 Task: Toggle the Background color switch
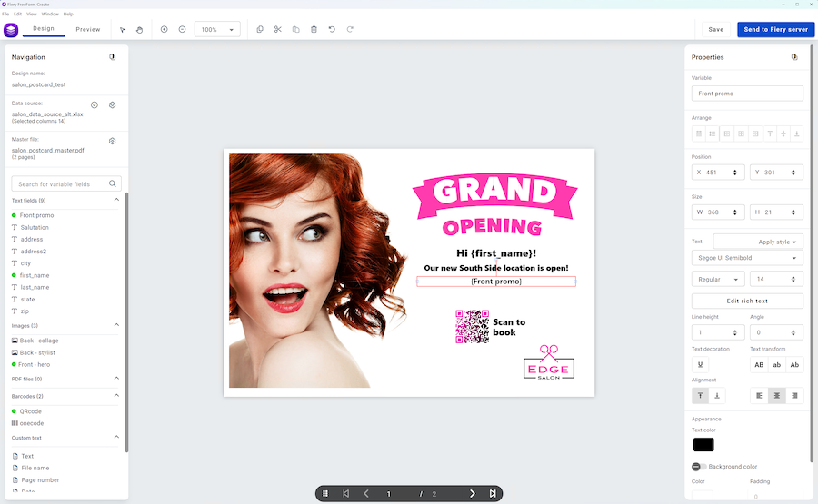pyautogui.click(x=698, y=467)
